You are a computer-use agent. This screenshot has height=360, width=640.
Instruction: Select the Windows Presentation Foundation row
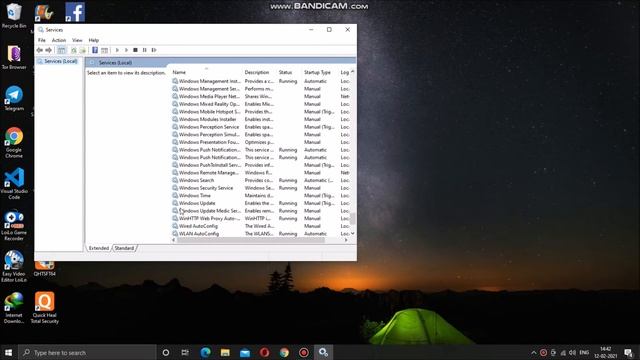point(260,142)
